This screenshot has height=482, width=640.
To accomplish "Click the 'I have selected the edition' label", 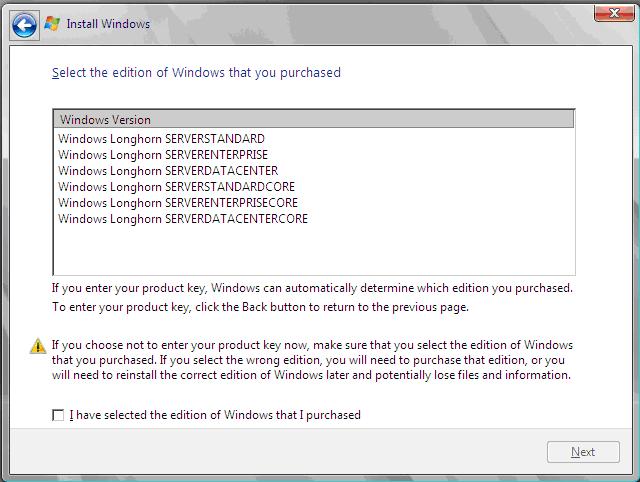I will click(215, 415).
